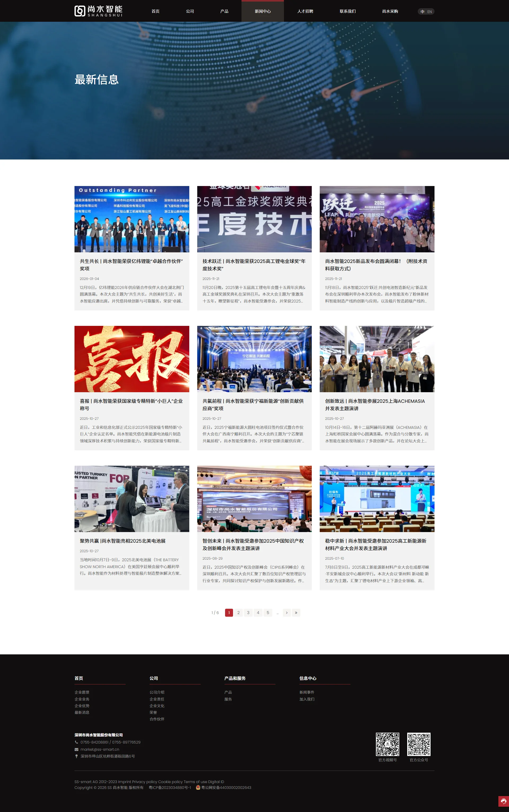Jump to last page with double arrow
This screenshot has height=812, width=509.
(296, 612)
